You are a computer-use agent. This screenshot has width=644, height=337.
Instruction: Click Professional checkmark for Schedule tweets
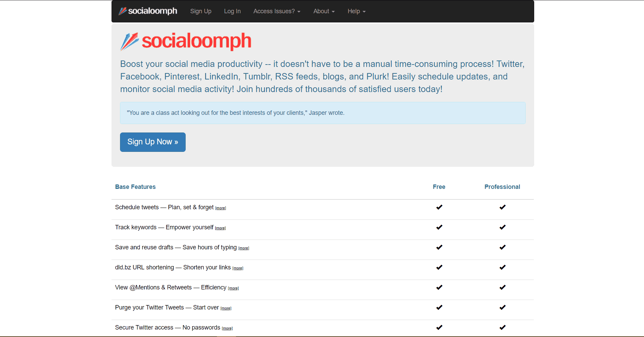pyautogui.click(x=503, y=207)
